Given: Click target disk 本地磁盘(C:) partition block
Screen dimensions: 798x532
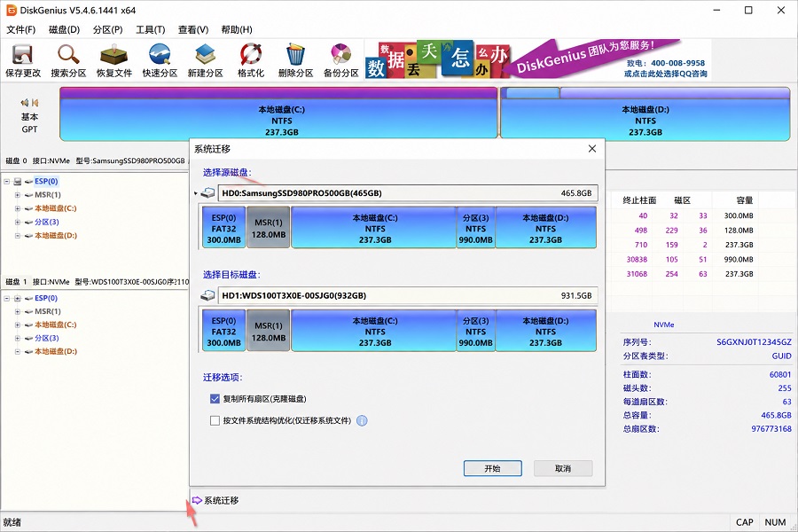Looking at the screenshot, I should tap(374, 331).
